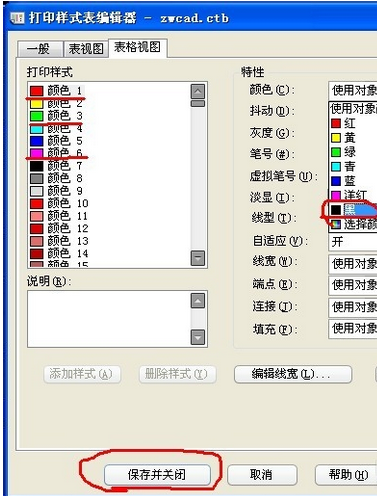This screenshot has height=496, width=377.
Task: Click the 说明 box scroll-down arrow
Action: click(198, 337)
